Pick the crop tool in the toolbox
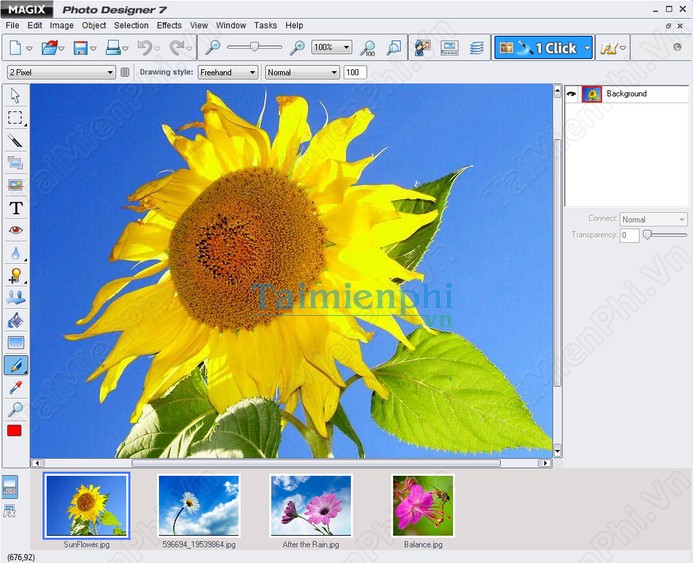Screen dimensions: 693x563 coord(15,163)
